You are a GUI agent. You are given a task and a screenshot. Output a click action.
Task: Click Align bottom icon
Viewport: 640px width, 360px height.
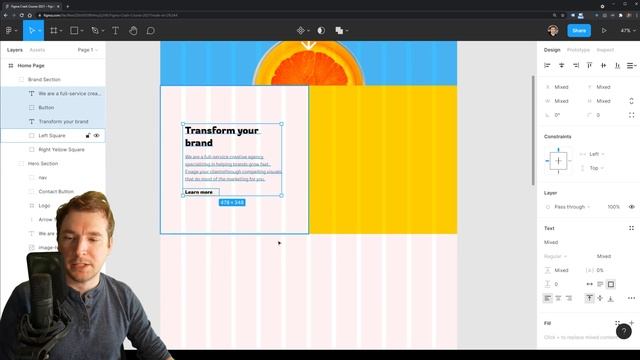[617, 65]
